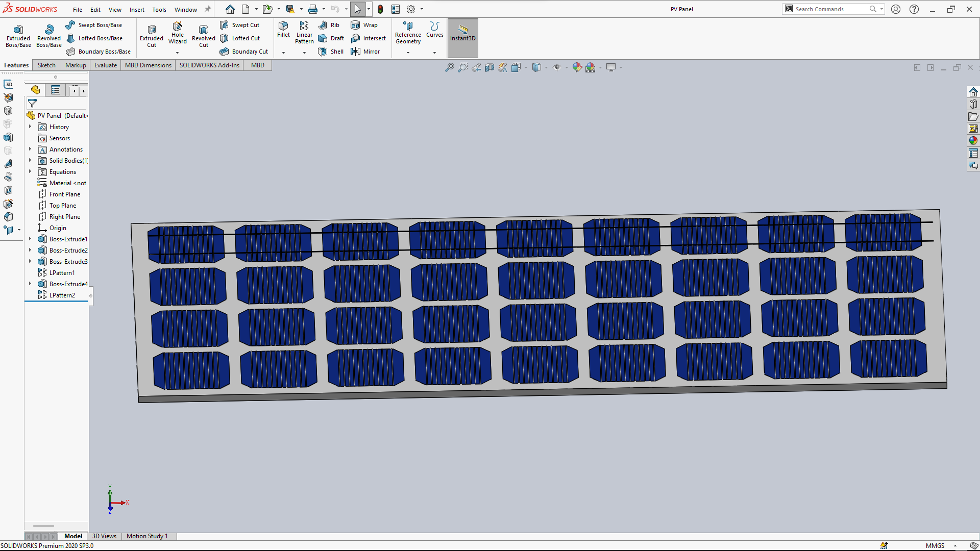This screenshot has width=980, height=551.
Task: Choose the Boundary Cut tool
Action: (x=244, y=52)
